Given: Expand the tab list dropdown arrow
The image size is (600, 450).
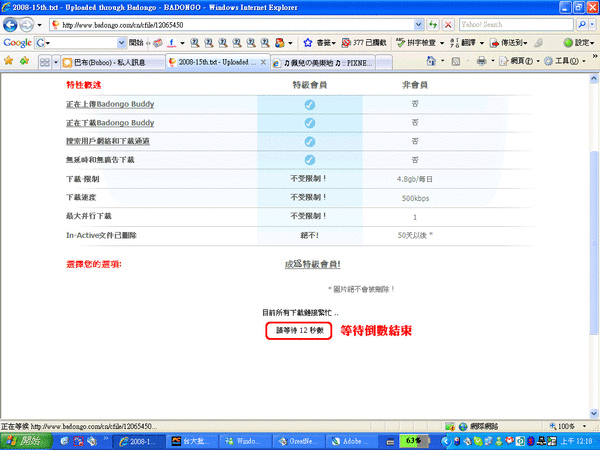Looking at the screenshot, I should tap(55, 62).
